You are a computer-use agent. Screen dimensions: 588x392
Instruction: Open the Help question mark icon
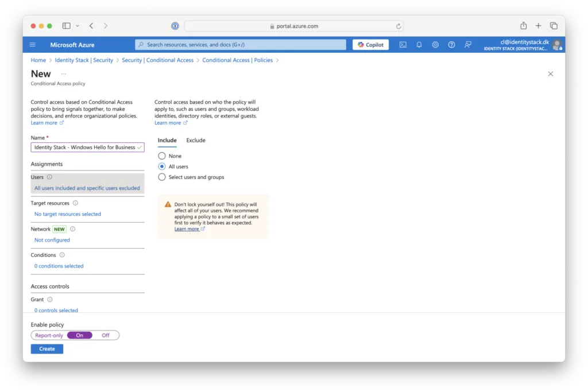coord(451,45)
